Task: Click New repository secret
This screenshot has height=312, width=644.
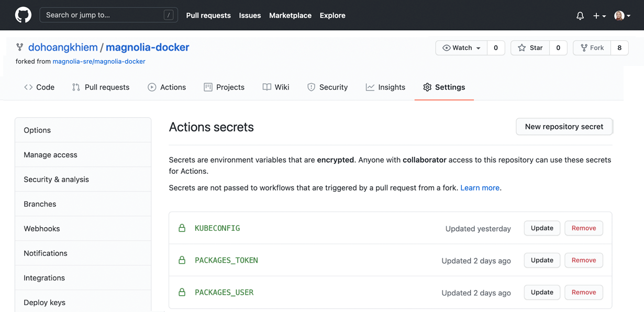Action: coord(564,126)
